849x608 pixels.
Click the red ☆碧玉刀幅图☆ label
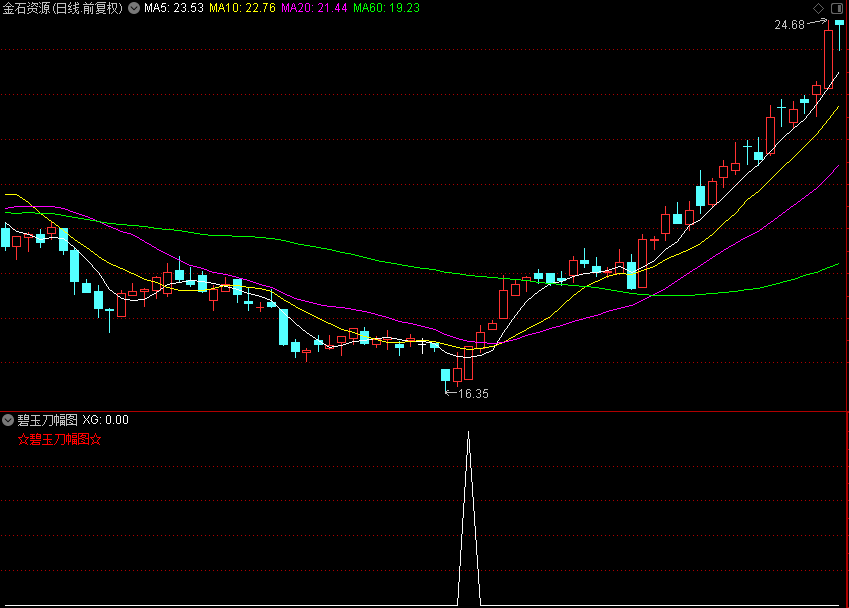point(60,439)
